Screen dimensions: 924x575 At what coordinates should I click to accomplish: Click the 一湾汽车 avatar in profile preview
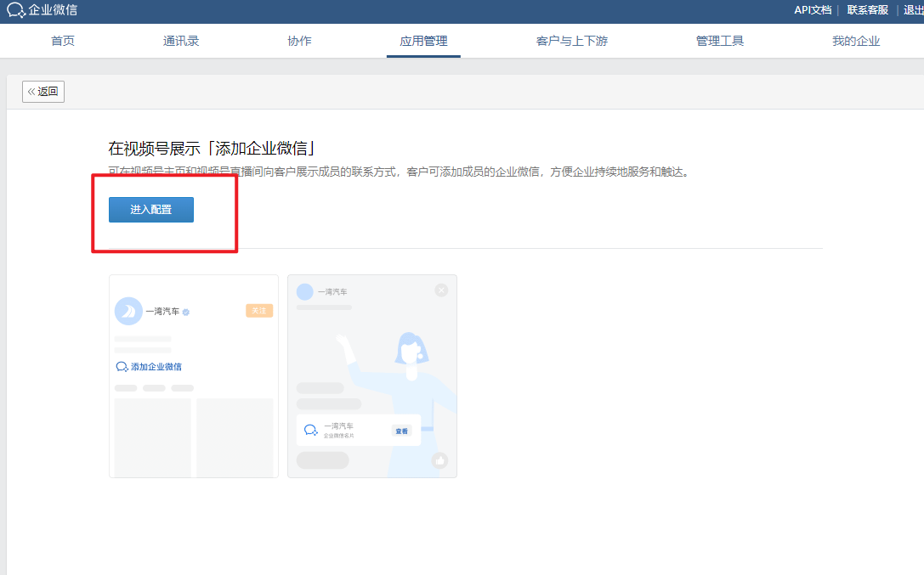point(128,312)
